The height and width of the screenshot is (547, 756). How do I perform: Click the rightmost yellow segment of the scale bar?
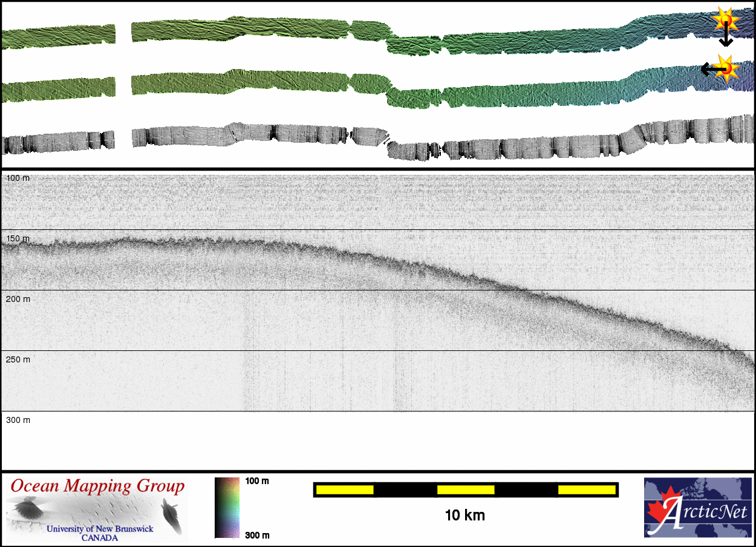click(586, 490)
